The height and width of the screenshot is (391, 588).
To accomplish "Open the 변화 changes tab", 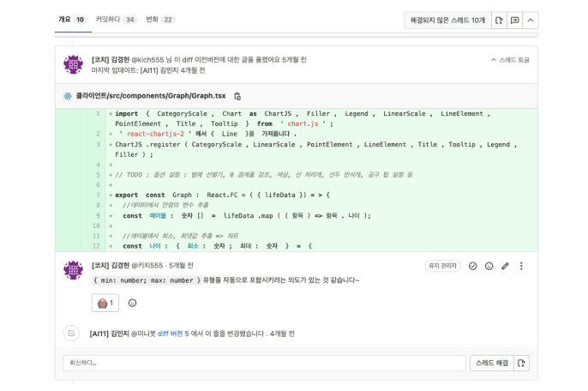I will point(160,19).
